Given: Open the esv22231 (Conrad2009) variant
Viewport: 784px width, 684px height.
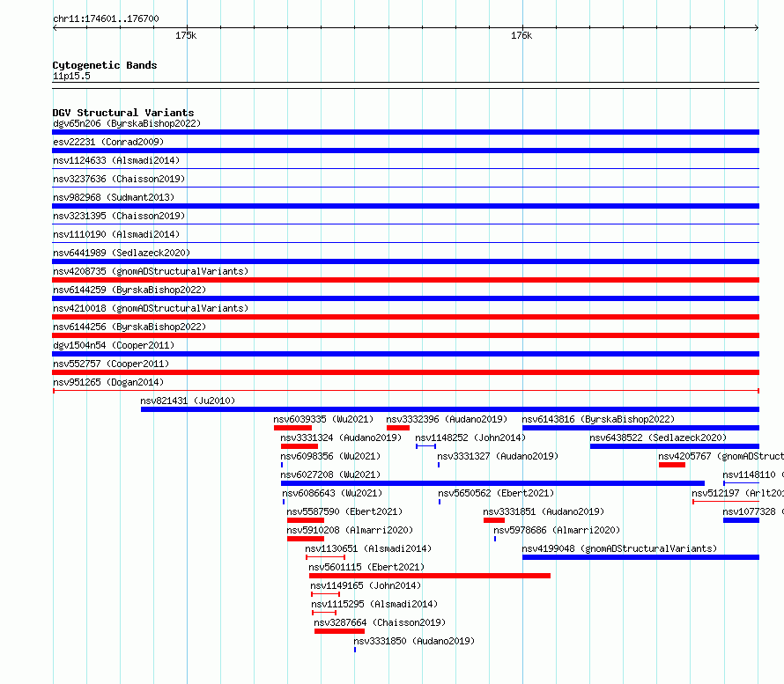Looking at the screenshot, I should click(x=108, y=142).
